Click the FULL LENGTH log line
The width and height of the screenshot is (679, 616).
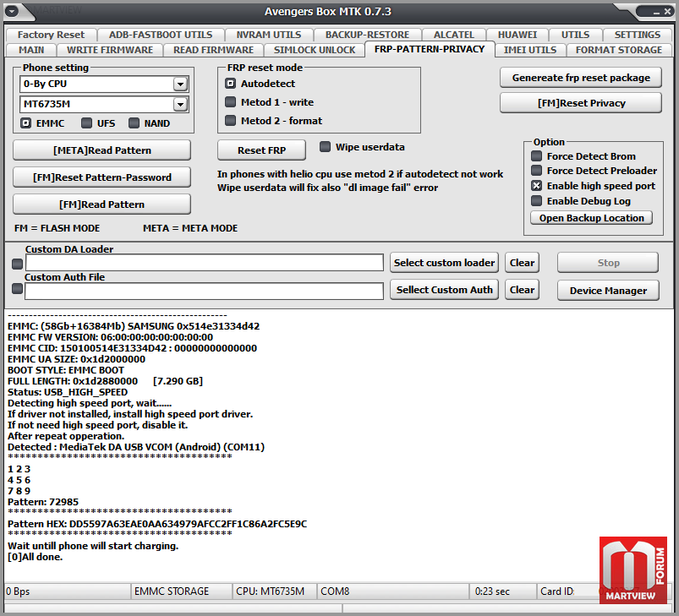(105, 381)
